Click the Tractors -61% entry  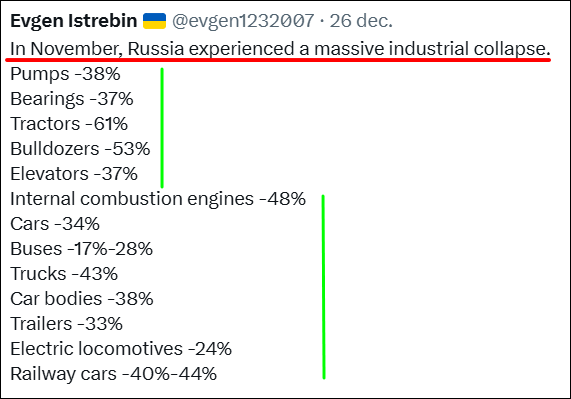click(69, 124)
